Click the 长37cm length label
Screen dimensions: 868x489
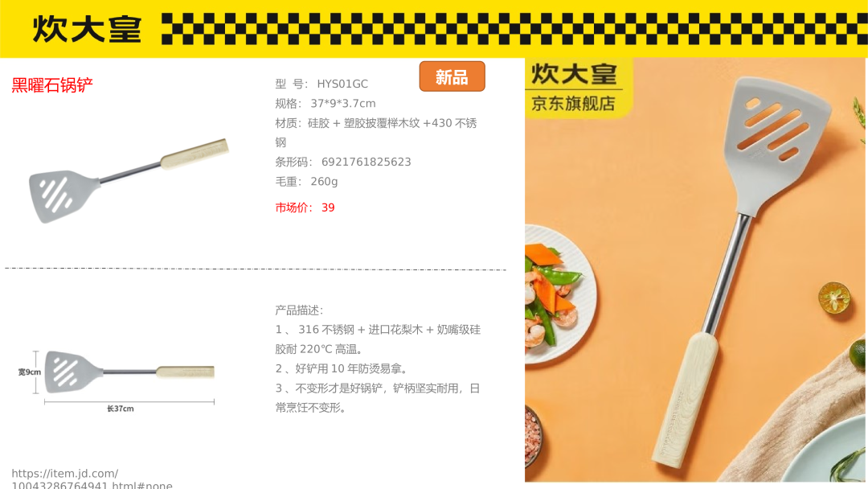tap(120, 409)
